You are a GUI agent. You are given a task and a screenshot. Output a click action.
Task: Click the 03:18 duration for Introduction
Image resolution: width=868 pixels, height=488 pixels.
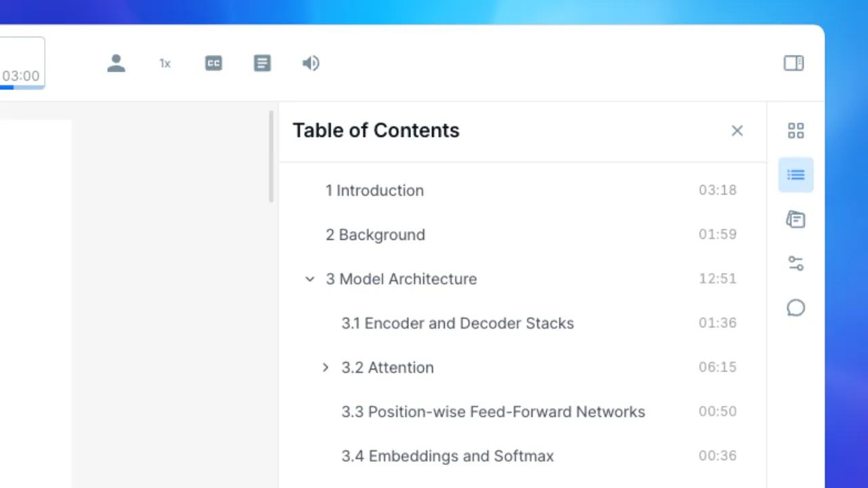coord(717,190)
